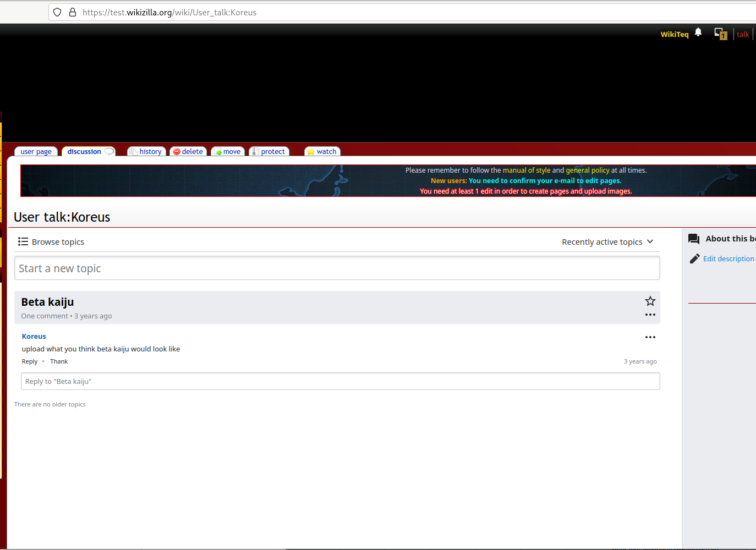Open the history tab
756x550 pixels.
click(x=146, y=152)
